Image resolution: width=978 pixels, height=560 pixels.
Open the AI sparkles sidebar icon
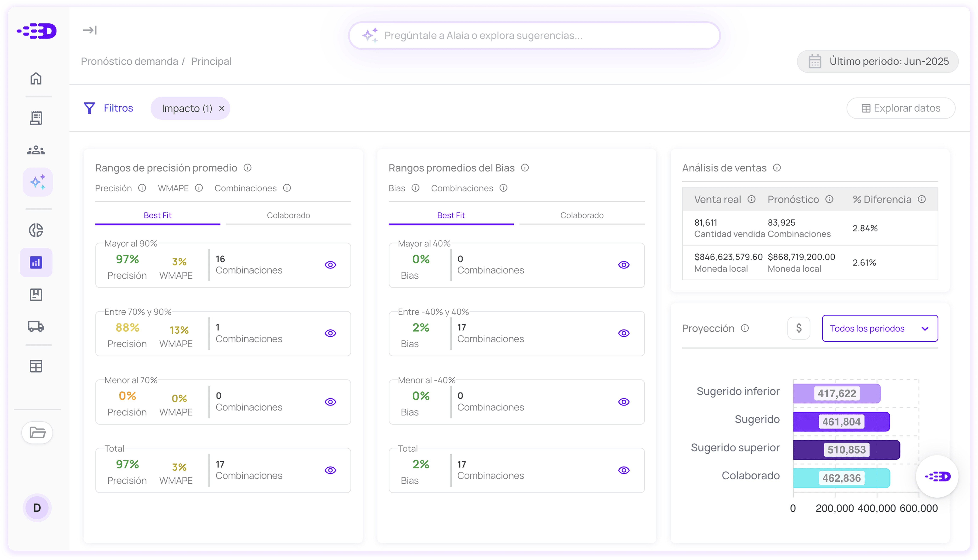click(x=37, y=182)
